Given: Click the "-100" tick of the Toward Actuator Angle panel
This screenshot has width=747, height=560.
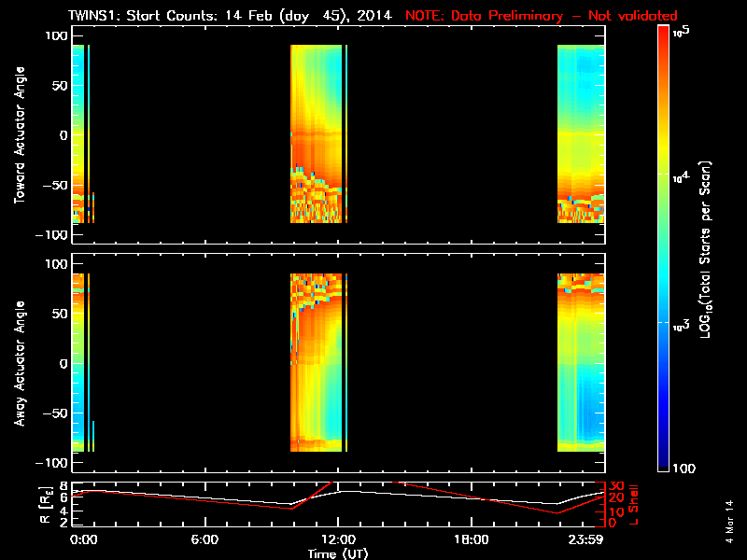Looking at the screenshot, I should (x=51, y=235).
